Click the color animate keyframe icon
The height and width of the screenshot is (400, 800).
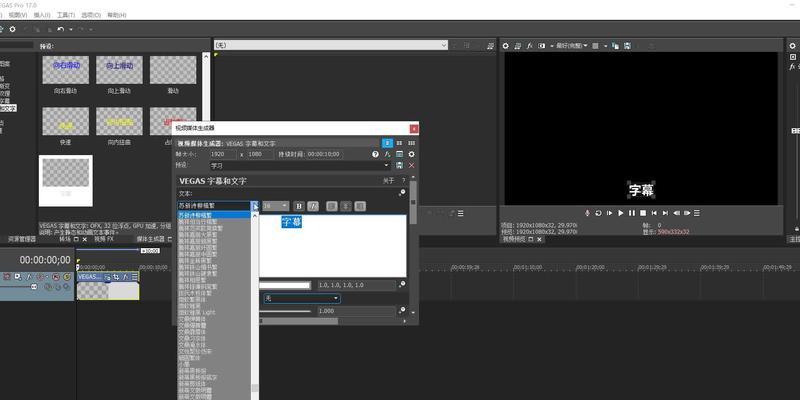[x=402, y=285]
